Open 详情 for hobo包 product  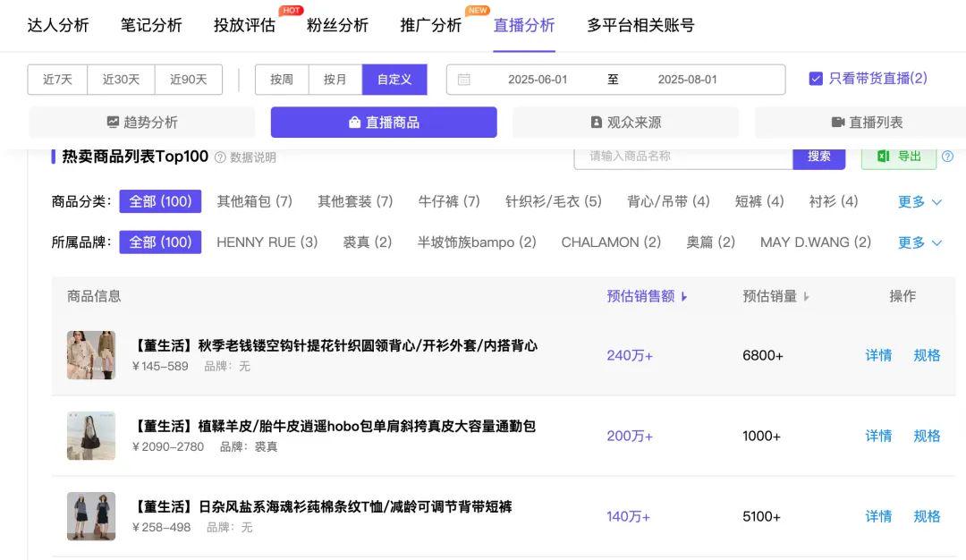[878, 437]
